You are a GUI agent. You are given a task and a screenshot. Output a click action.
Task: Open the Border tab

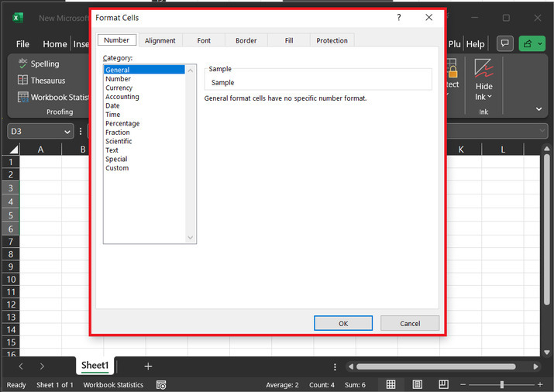[x=246, y=40]
